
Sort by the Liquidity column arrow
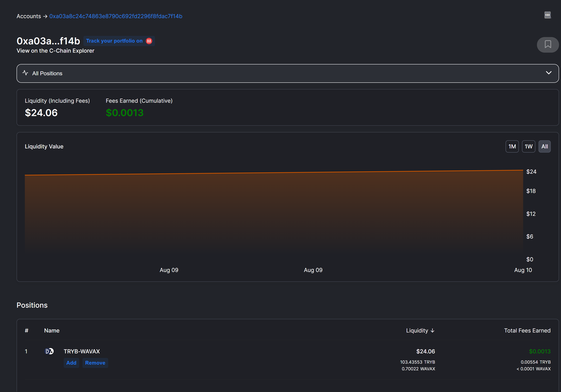[x=432, y=331]
